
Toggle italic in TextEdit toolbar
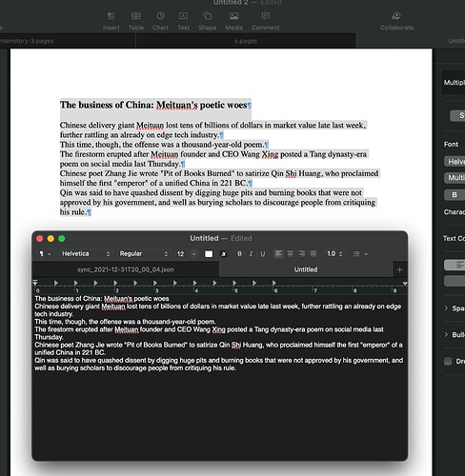coord(251,254)
